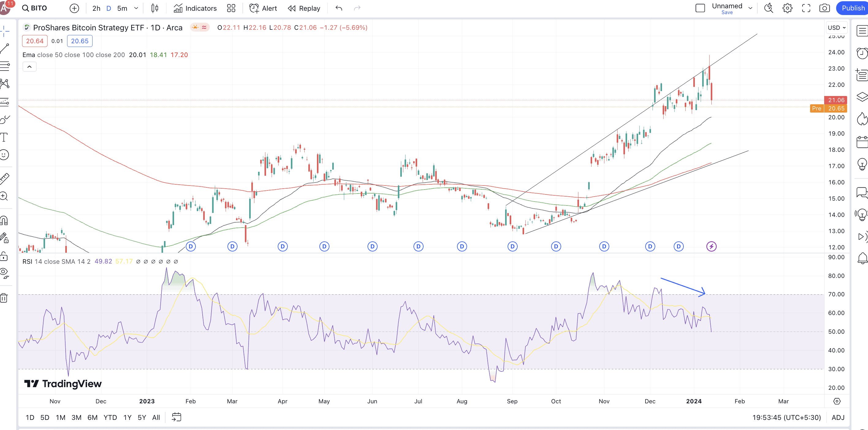Viewport: 868px width, 430px height.
Task: Click the September dividend marker
Action: tap(512, 247)
